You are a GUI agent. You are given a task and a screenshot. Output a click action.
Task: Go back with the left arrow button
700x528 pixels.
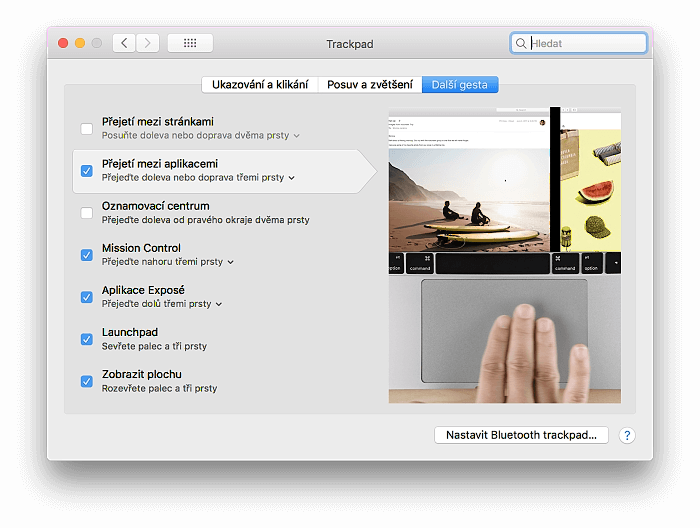[x=124, y=43]
